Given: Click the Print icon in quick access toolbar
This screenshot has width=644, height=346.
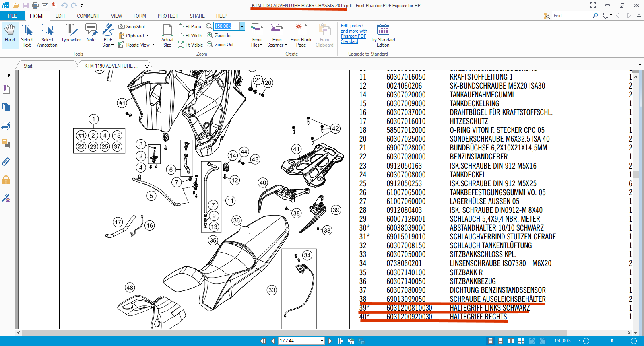Looking at the screenshot, I should tap(35, 6).
